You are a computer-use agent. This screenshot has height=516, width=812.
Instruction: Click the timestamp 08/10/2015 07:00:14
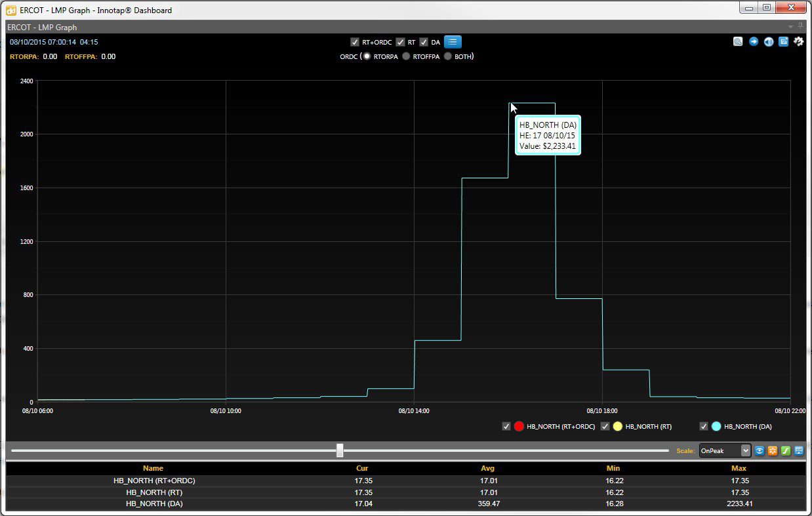(43, 42)
